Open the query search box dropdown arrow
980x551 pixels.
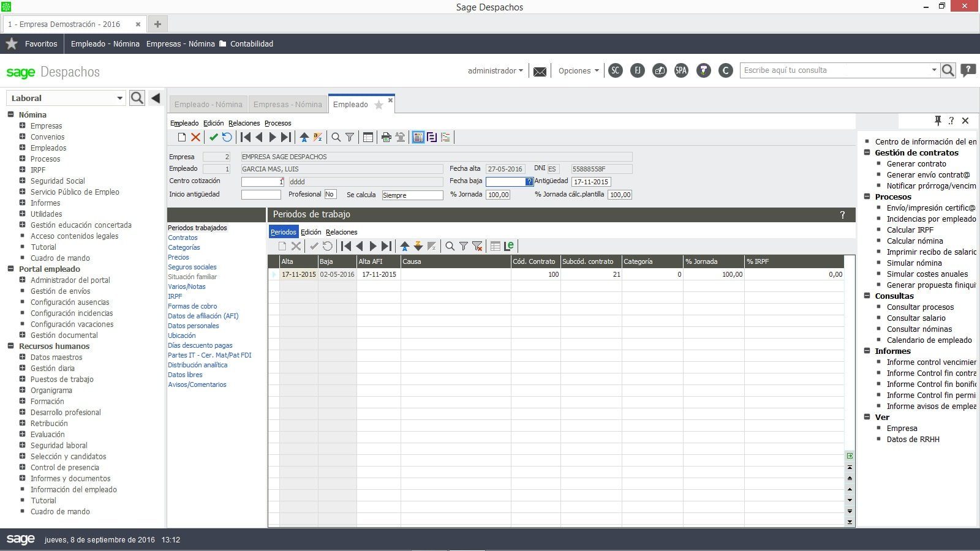tap(934, 70)
